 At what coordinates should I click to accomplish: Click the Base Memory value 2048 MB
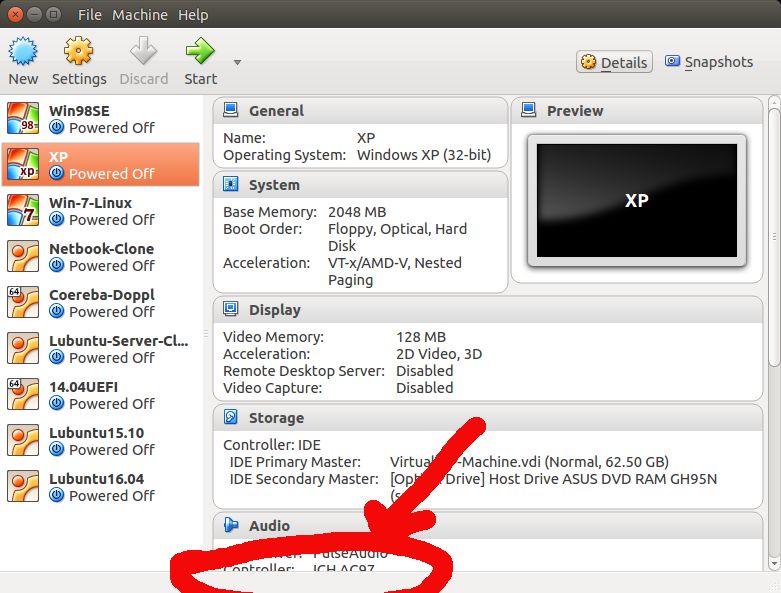[x=357, y=212]
